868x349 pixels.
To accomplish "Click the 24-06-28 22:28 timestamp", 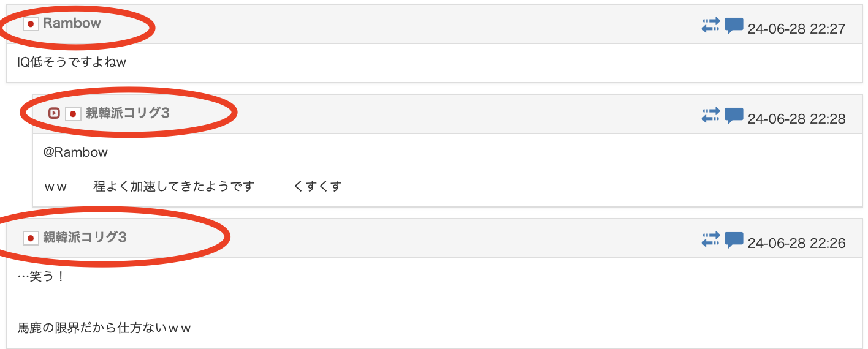I will pyautogui.click(x=796, y=119).
